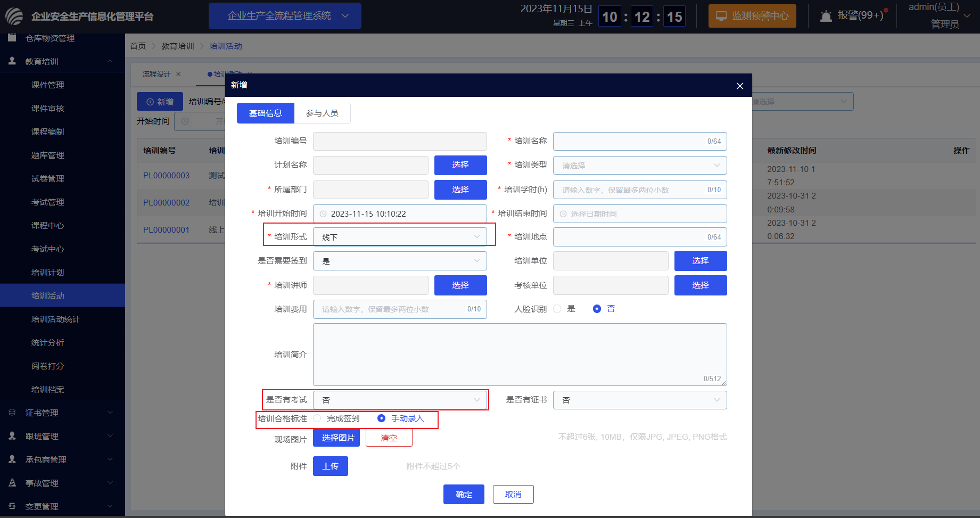Screen dimensions: 980x518
Task: Click the 仓库物资管理 sidebar icon
Action: [x=12, y=38]
